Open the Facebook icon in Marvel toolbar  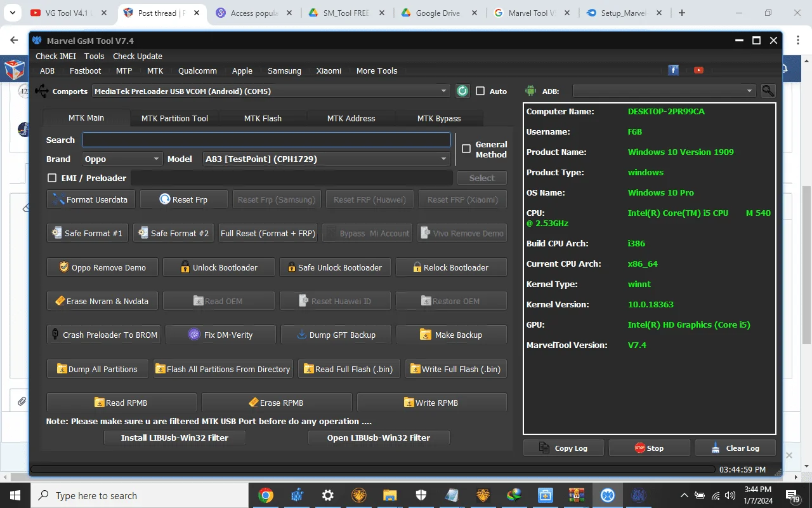pyautogui.click(x=674, y=70)
